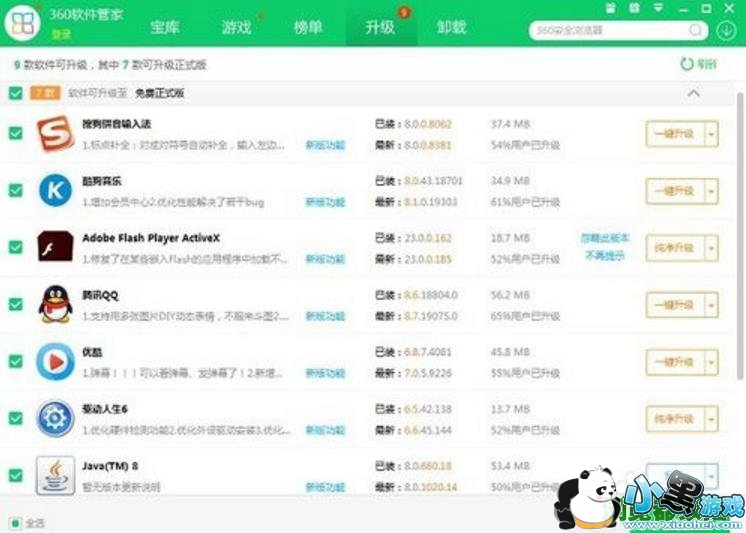This screenshot has width=746, height=533.
Task: Select the 升级 tab
Action: pyautogui.click(x=381, y=27)
